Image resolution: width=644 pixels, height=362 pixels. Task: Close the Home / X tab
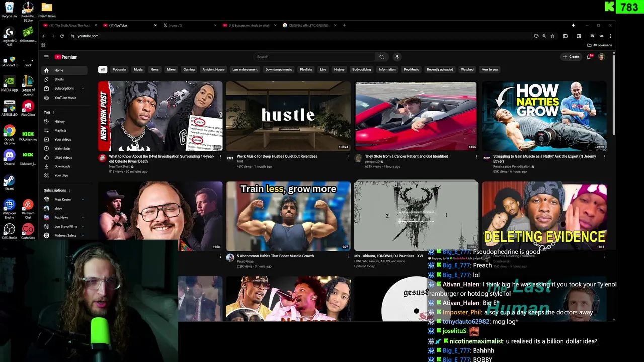215,25
